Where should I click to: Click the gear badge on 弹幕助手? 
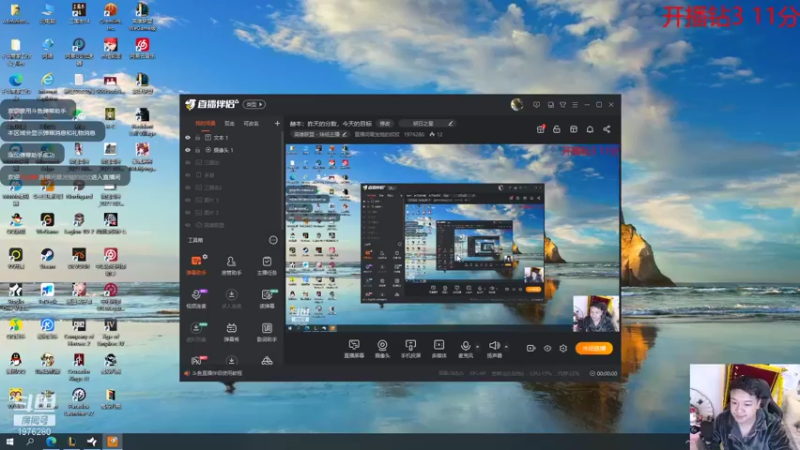pyautogui.click(x=205, y=257)
